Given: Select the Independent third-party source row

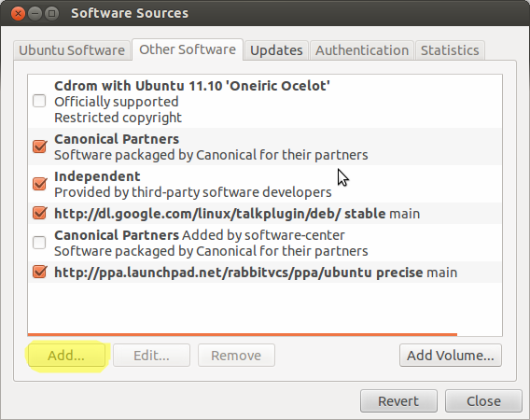Looking at the screenshot, I should pos(265,184).
